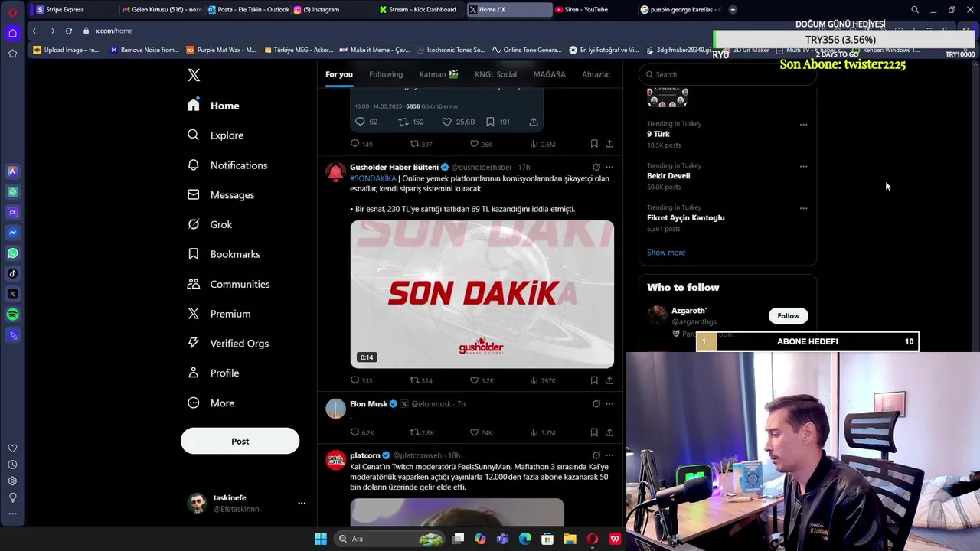Repost the Gusholder Haber Bülteni post
Image resolution: width=980 pixels, height=551 pixels.
click(421, 380)
